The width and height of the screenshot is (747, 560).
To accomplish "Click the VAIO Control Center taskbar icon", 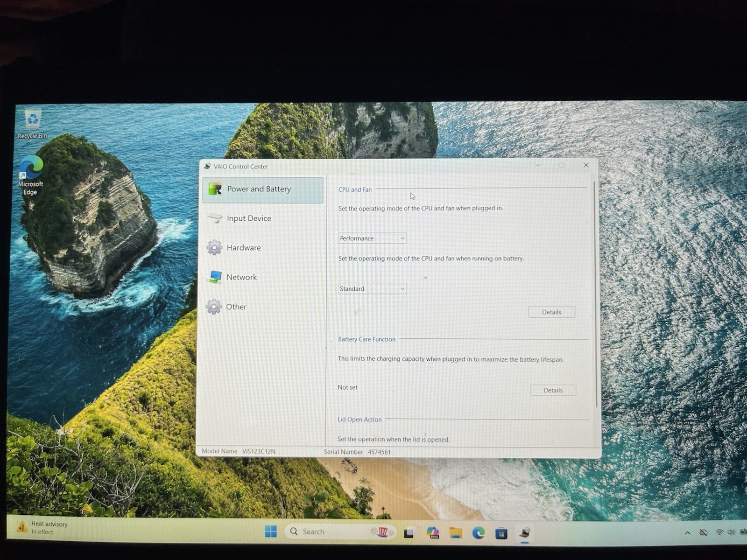I will (x=525, y=532).
